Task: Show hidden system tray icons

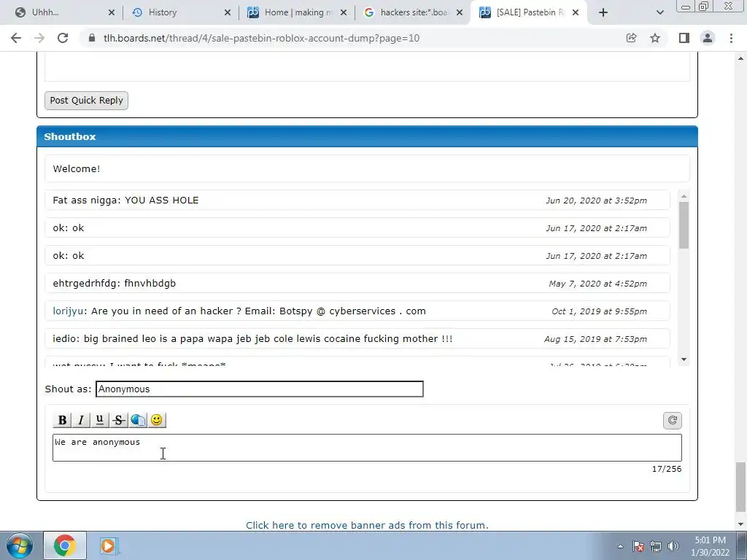Action: pos(620,546)
